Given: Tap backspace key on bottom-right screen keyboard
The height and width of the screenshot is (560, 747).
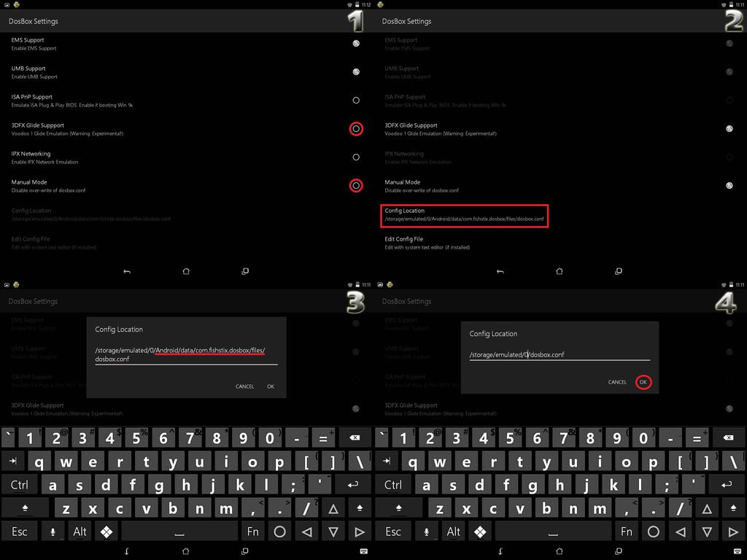Looking at the screenshot, I should (x=728, y=437).
